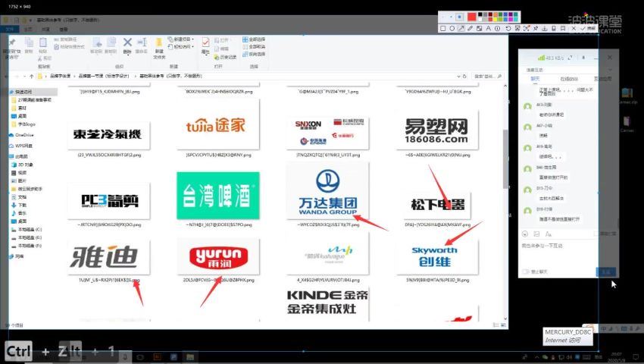
Task: Switch to the View ribbon tab
Action: [63, 30]
